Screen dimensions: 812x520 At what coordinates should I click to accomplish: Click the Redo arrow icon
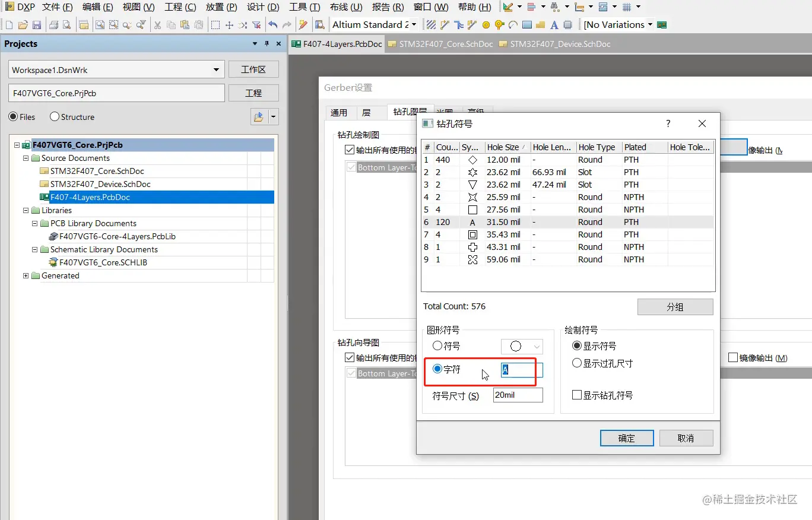click(287, 25)
